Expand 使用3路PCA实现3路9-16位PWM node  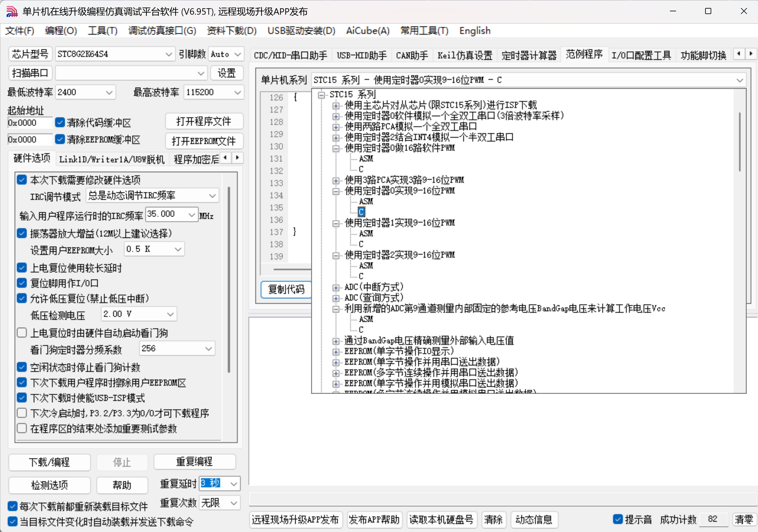336,181
